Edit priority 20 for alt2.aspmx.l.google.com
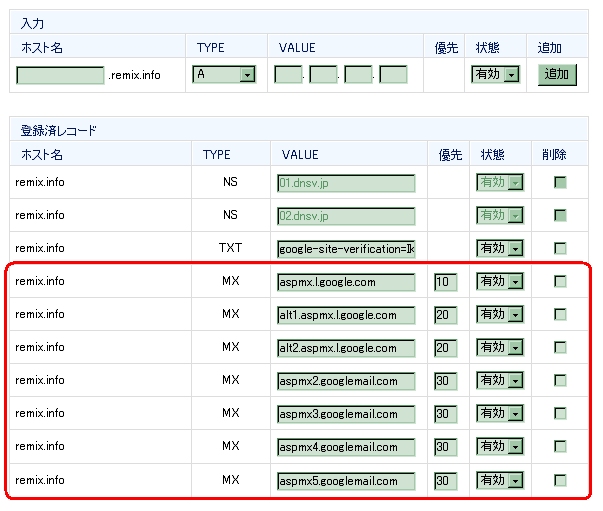603x511 pixels. coord(446,348)
